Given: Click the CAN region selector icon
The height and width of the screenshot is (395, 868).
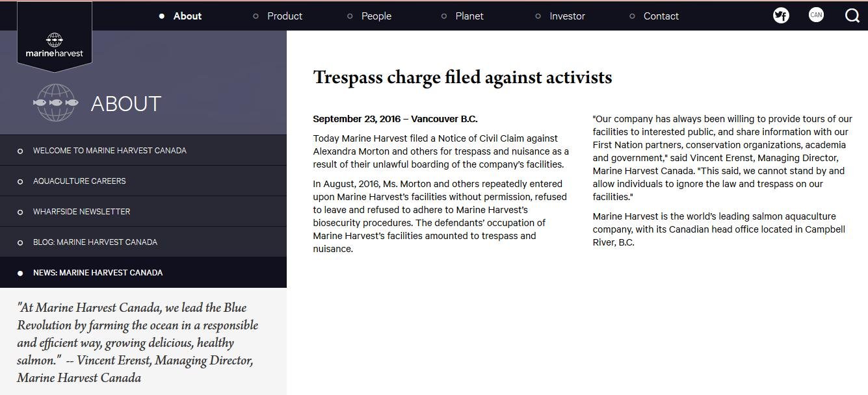Looking at the screenshot, I should pos(816,15).
